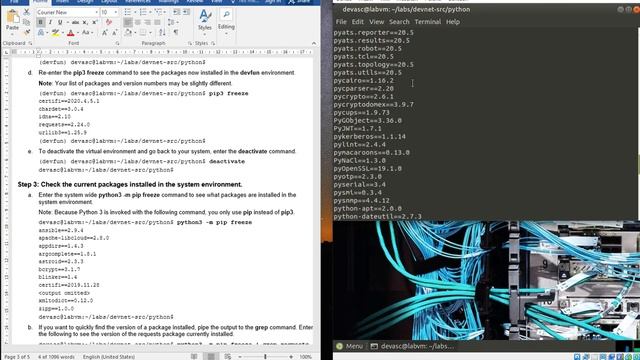Click the Multilevel List icon
This screenshot has width=640, height=360.
pos(158,12)
